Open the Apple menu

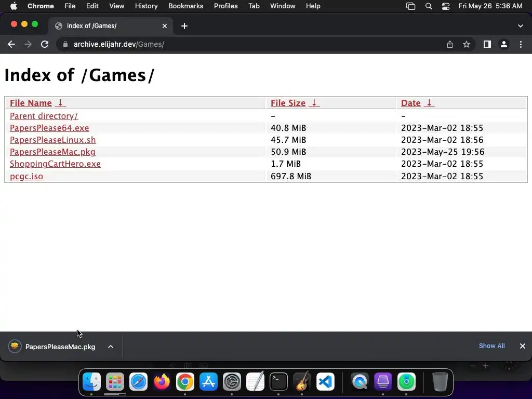(14, 6)
